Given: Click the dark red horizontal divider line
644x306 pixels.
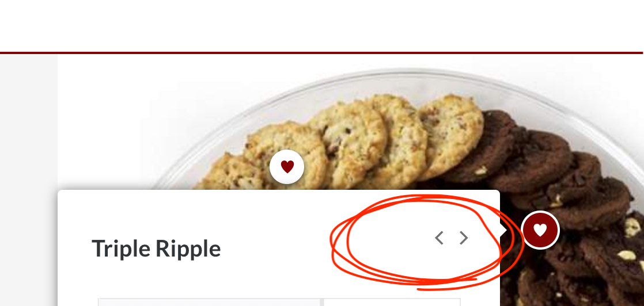Looking at the screenshot, I should click(321, 53).
